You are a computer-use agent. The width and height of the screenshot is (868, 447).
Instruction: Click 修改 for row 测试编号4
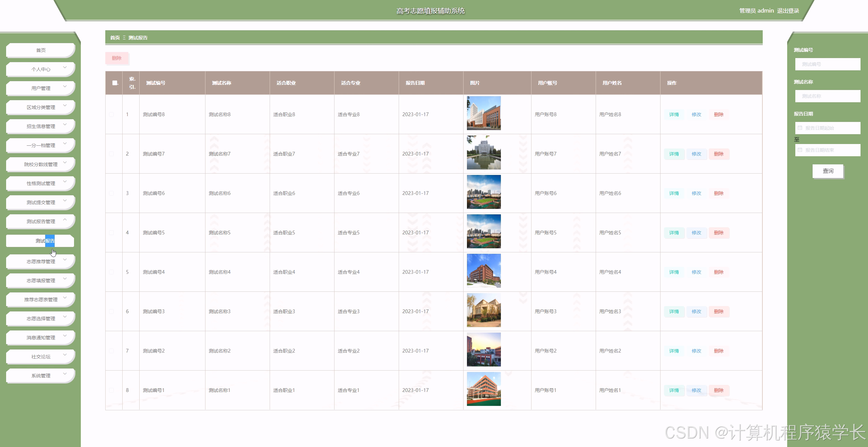[x=696, y=272]
